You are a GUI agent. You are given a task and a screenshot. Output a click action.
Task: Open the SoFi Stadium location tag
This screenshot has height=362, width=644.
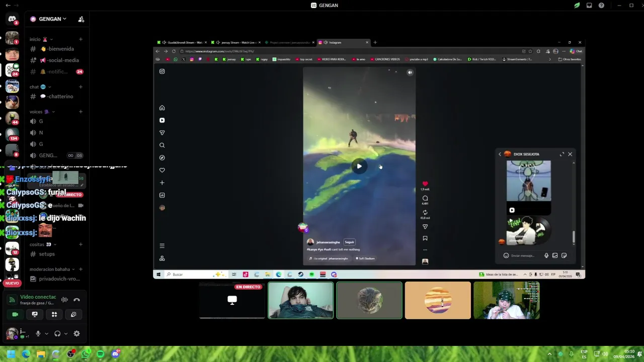(x=365, y=258)
